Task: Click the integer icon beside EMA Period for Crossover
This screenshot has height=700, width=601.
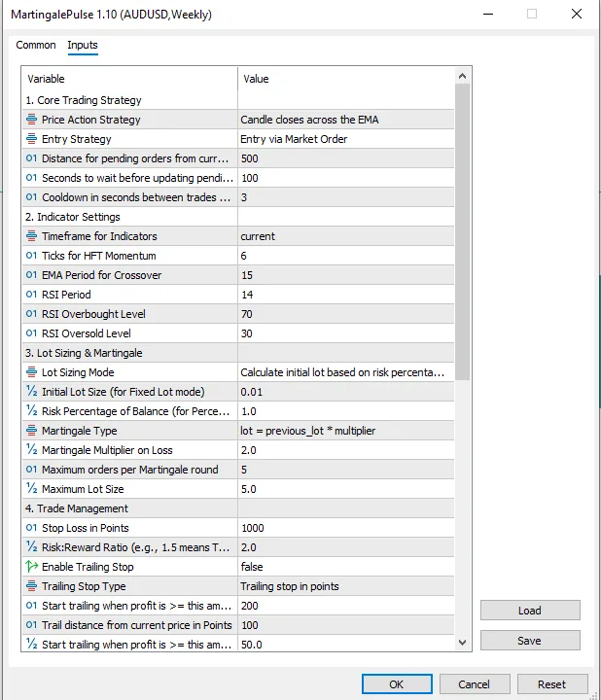Action: pyautogui.click(x=31, y=274)
